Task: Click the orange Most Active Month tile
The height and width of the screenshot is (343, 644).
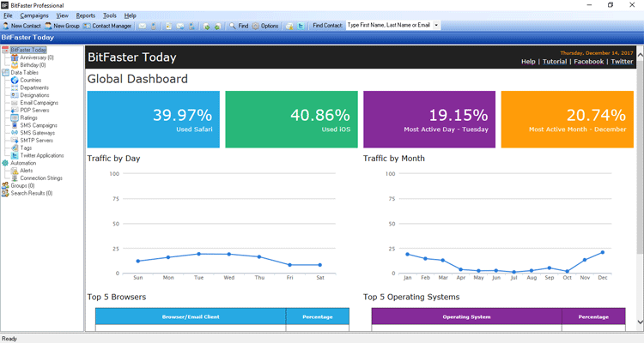Action: coord(568,119)
